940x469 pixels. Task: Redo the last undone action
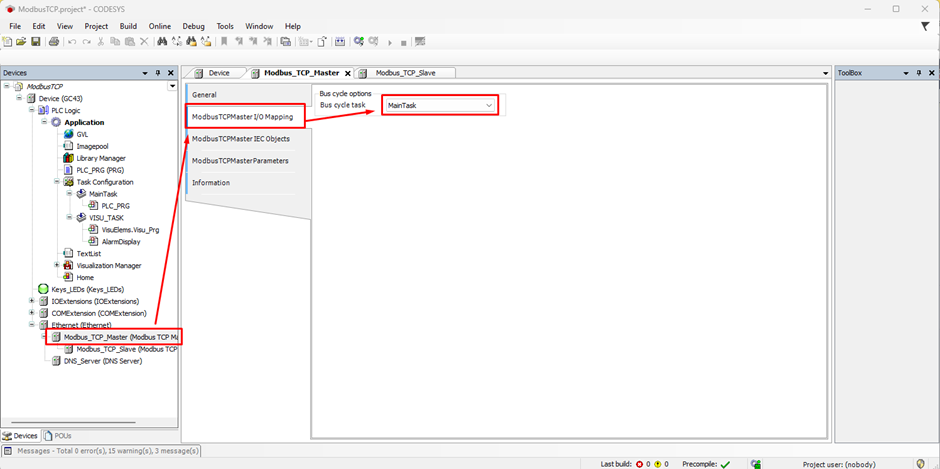point(86,42)
